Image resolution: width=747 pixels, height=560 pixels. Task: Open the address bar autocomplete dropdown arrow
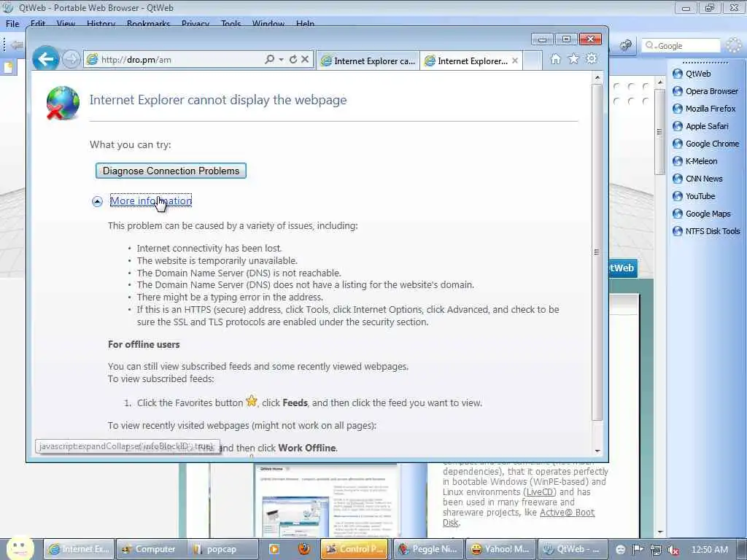tap(281, 59)
